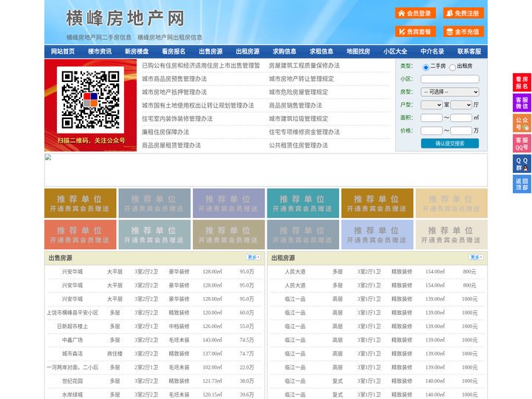532x399 pixels.
Task: Open 公众号 floating sidebar icon
Action: point(522,123)
